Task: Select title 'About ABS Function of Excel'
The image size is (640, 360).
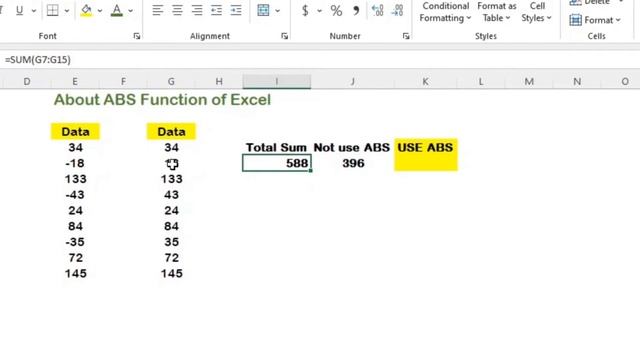Action: 162,100
